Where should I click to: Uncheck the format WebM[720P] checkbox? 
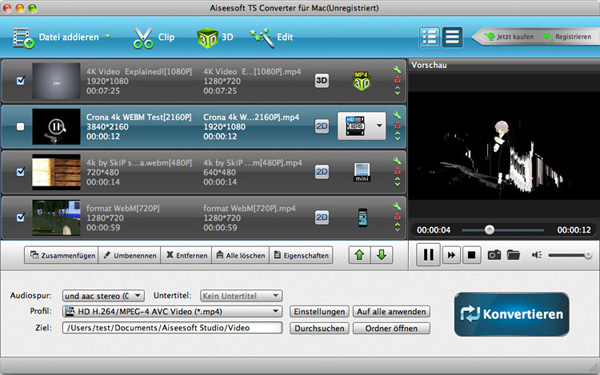point(21,217)
